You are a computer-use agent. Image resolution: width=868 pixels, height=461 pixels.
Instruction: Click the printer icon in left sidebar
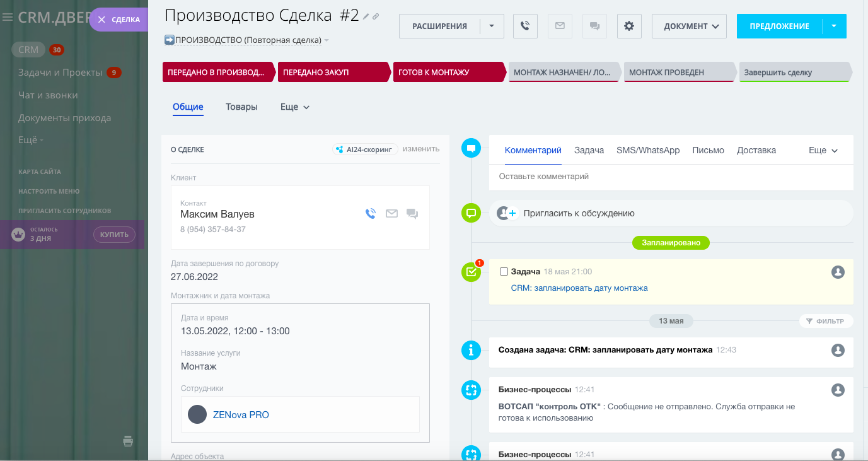(128, 441)
